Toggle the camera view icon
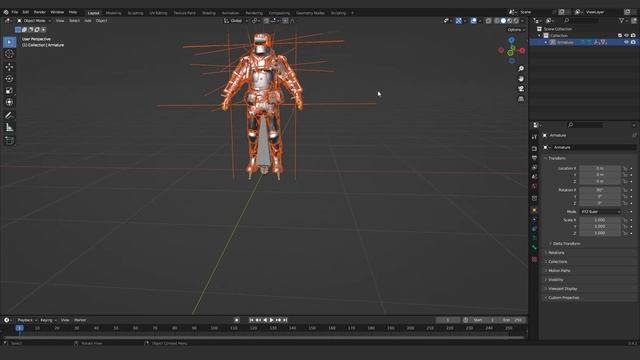This screenshot has width=640, height=360. 521,89
